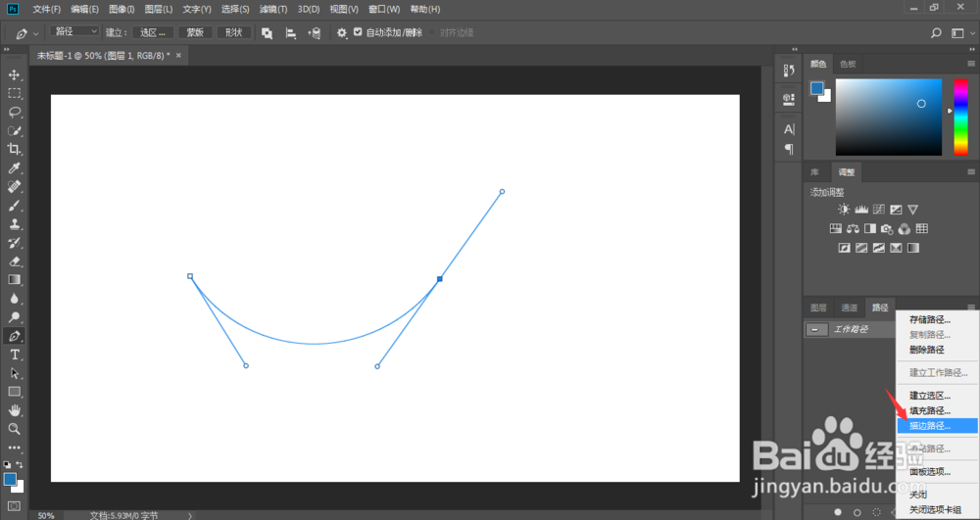Choose 描边路径... from the context menu
The width and height of the screenshot is (980, 520).
pyautogui.click(x=937, y=426)
